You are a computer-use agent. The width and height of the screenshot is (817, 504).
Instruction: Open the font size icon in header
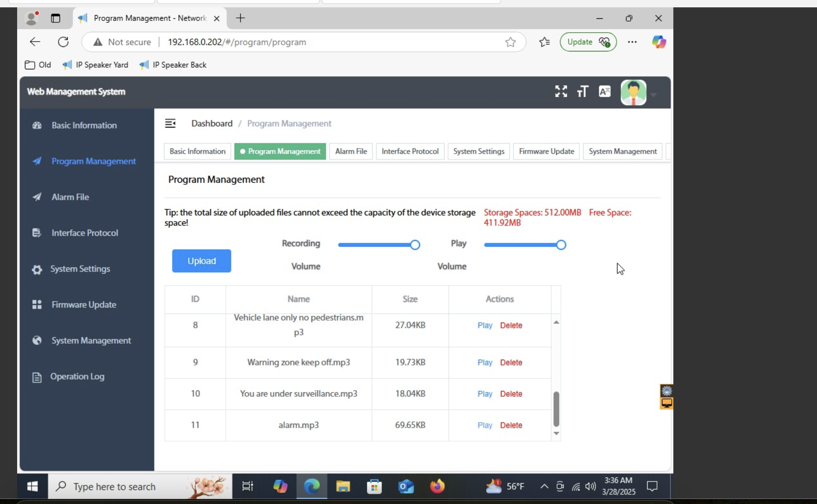point(582,91)
